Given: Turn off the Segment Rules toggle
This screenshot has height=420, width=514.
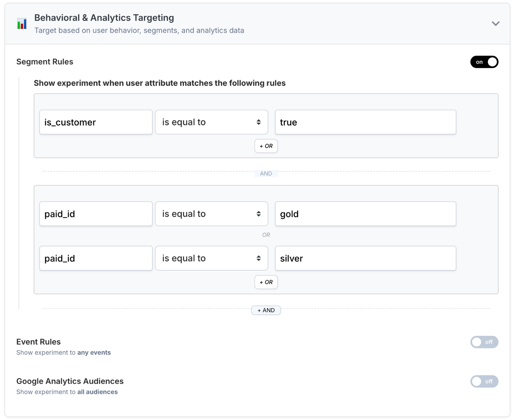Looking at the screenshot, I should tap(484, 62).
